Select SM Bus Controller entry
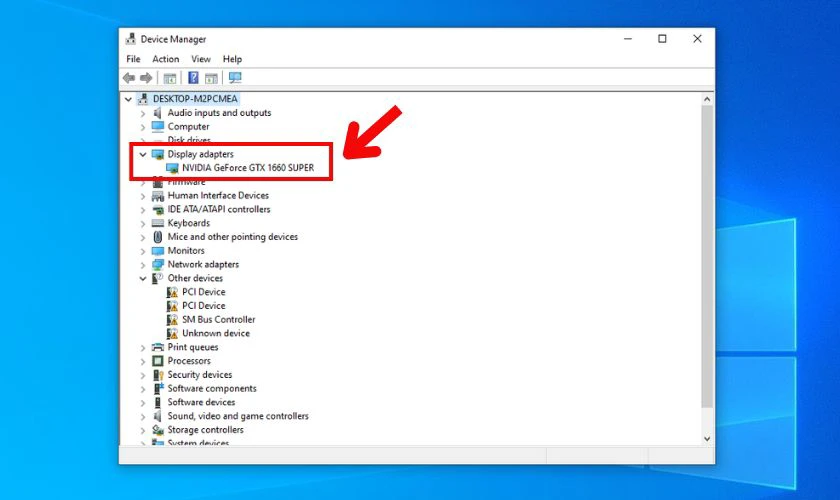This screenshot has width=840, height=500. point(219,319)
